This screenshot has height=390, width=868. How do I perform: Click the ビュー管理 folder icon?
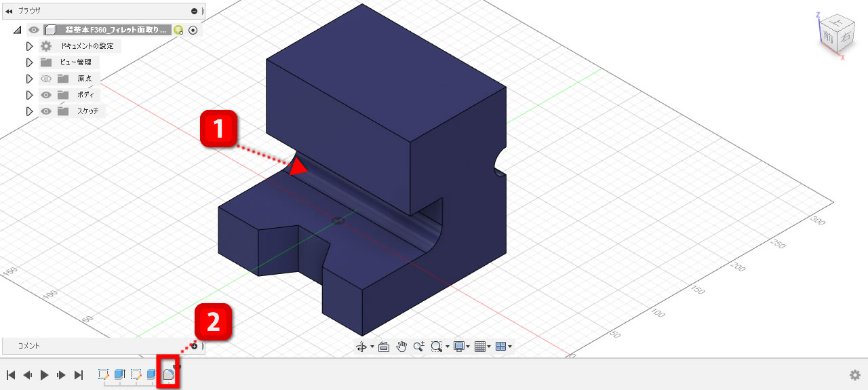(x=46, y=62)
